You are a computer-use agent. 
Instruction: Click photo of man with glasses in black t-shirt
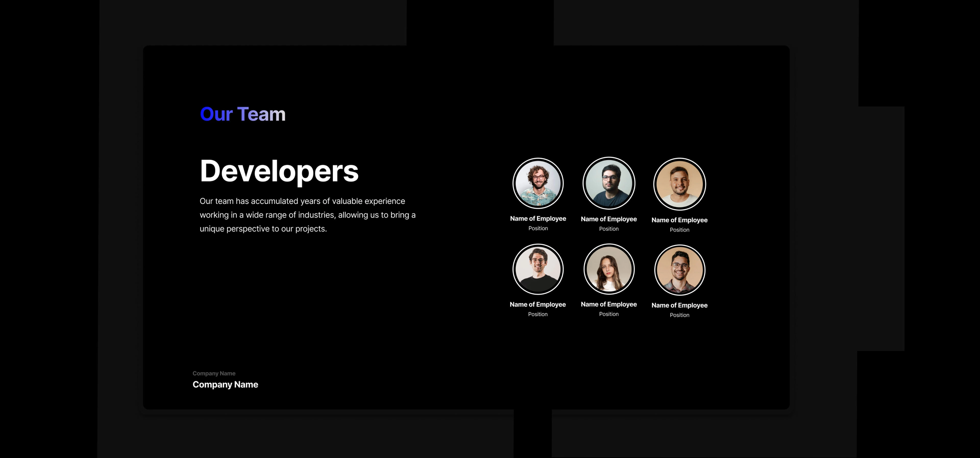pos(538,269)
